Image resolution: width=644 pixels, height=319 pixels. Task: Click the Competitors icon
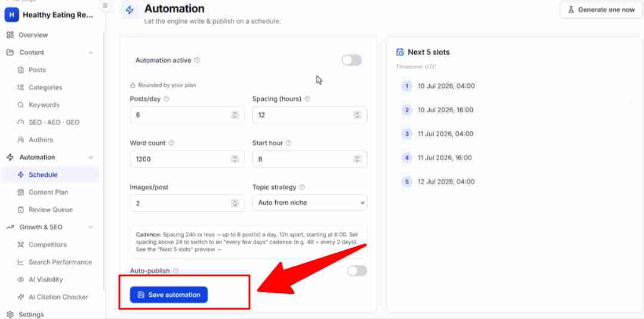(21, 244)
